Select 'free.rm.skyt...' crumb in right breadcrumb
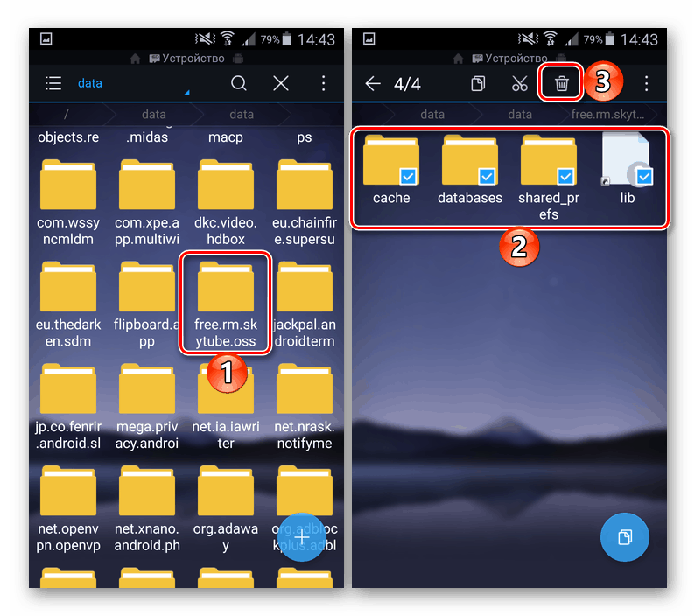 coord(607,115)
